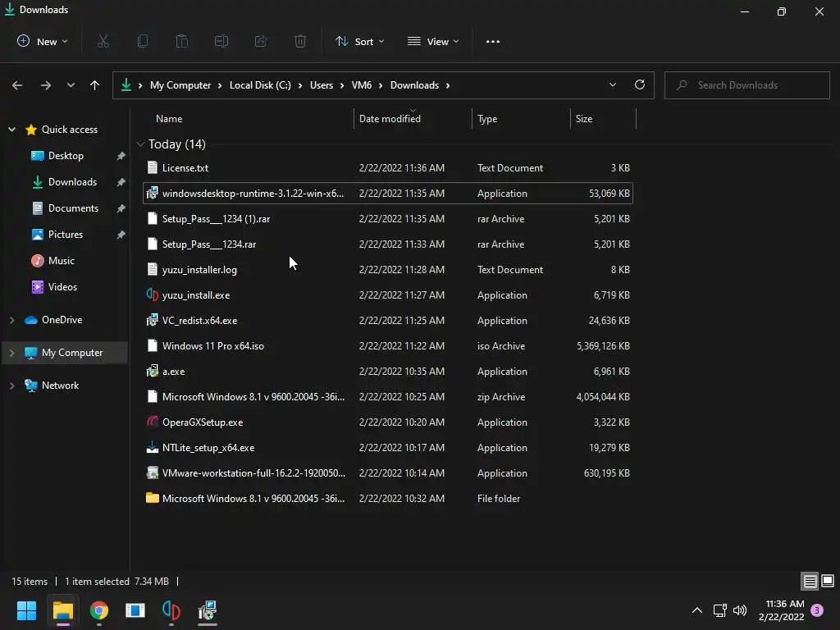
Task: Click the Cut scissors icon in toolbar
Action: [x=103, y=41]
